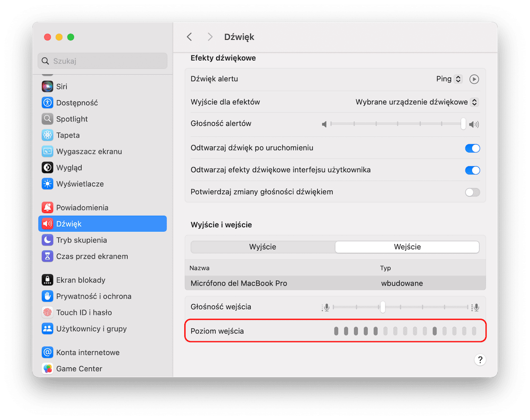The width and height of the screenshot is (530, 420).
Task: Open Siri settings from sidebar icon
Action: (x=47, y=86)
